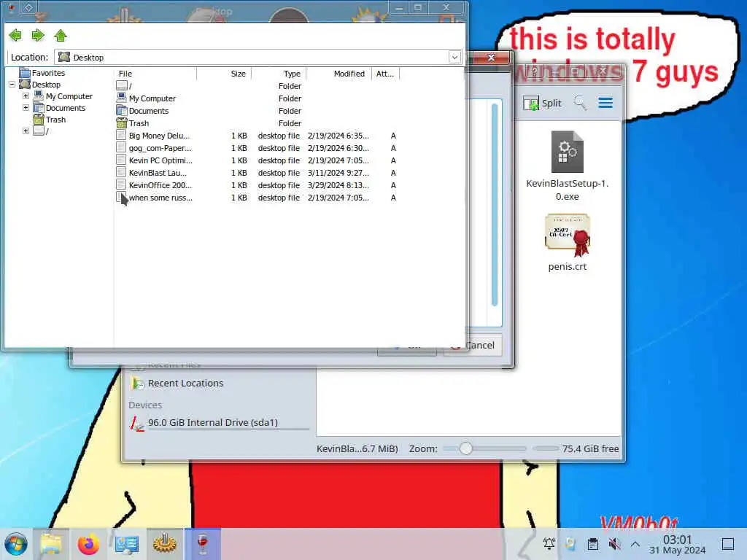Select file 'Big Money Delu...'
The width and height of the screenshot is (747, 560).
(158, 136)
